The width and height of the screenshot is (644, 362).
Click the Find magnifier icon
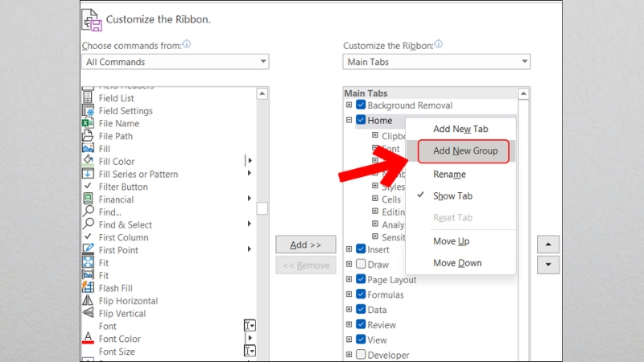pyautogui.click(x=88, y=212)
